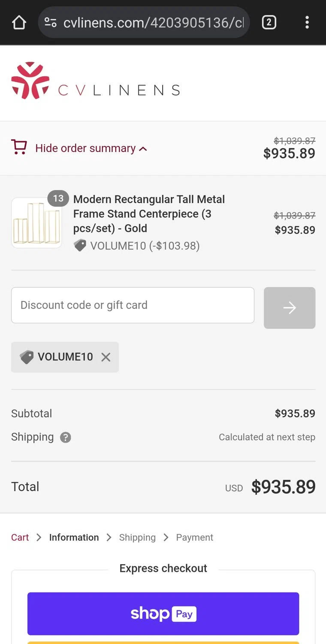The width and height of the screenshot is (326, 644).
Task: Click the gold frame stand product thumbnail
Action: tap(36, 223)
